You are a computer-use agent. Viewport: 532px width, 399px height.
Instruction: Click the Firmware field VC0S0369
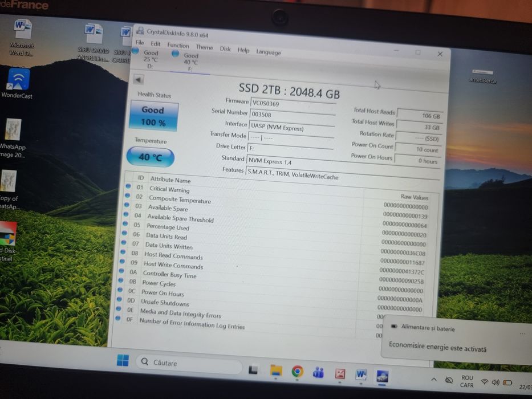293,104
